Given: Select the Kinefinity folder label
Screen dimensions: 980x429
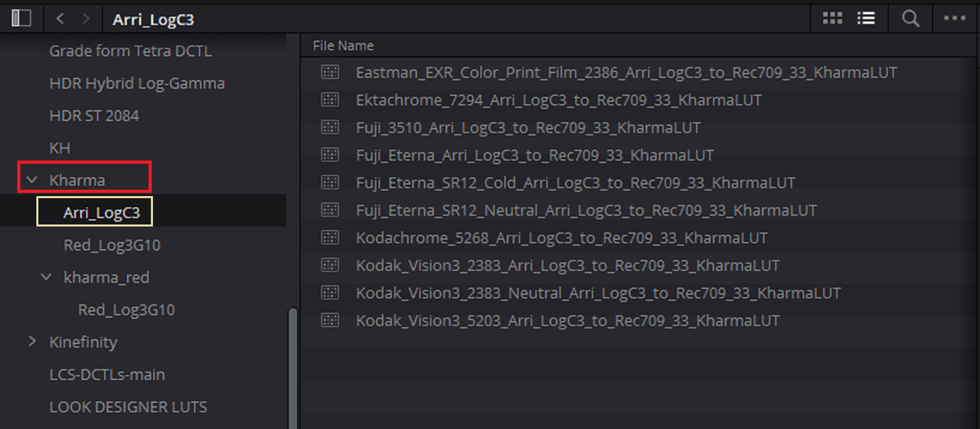Looking at the screenshot, I should click(x=83, y=342).
